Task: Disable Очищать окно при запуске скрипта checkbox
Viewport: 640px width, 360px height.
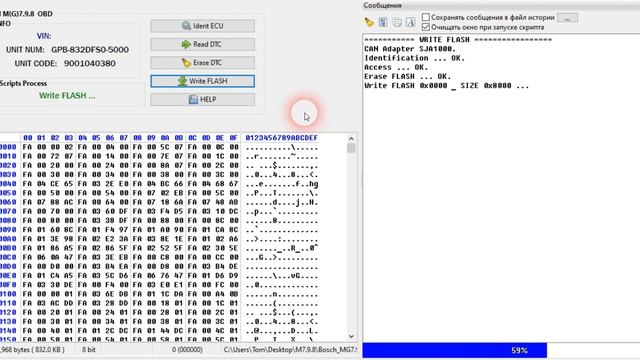Action: (426, 27)
